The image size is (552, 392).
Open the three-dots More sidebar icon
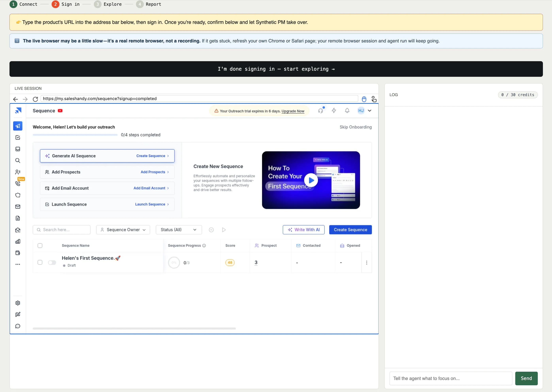18,264
